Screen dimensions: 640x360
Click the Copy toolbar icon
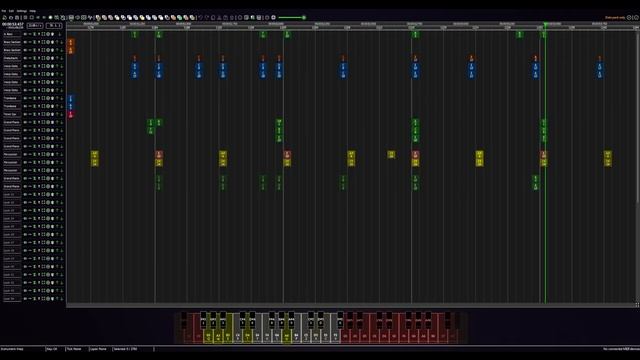[213, 18]
